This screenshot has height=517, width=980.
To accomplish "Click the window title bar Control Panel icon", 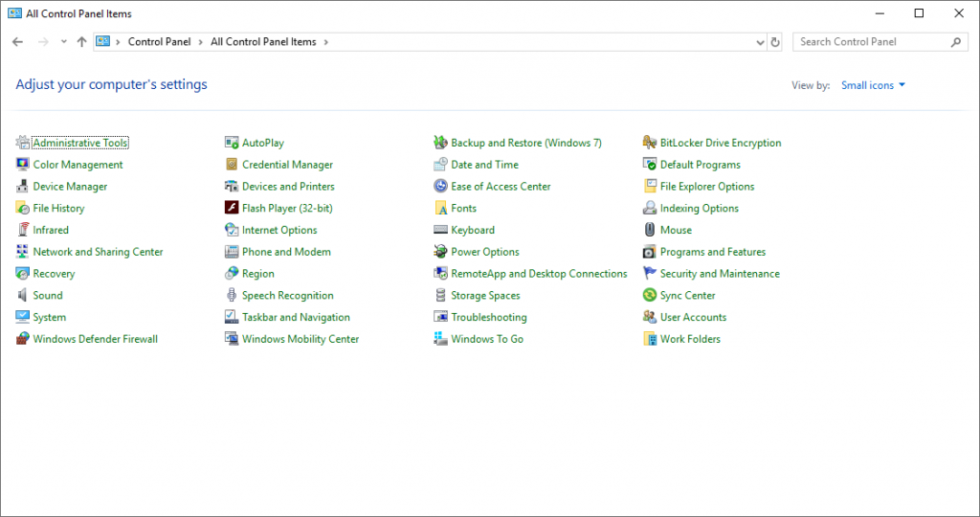I will click(14, 13).
